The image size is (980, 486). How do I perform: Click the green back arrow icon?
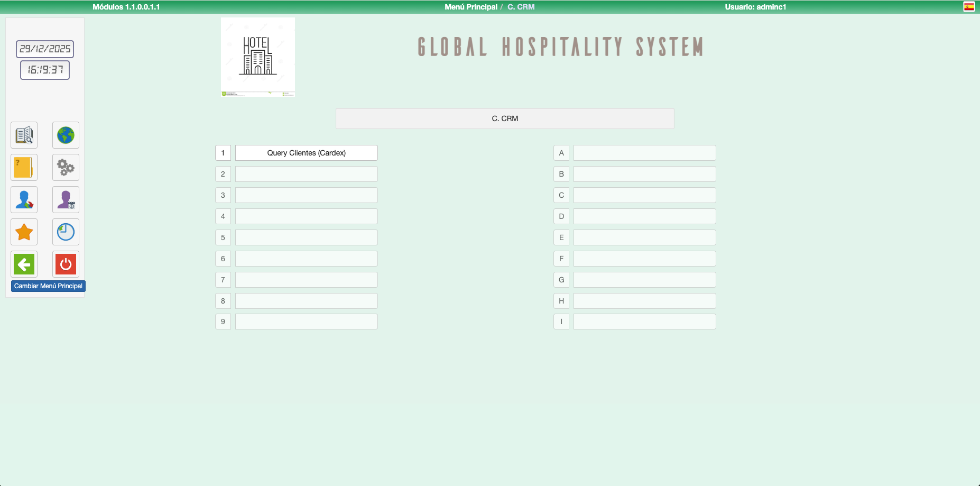(24, 264)
